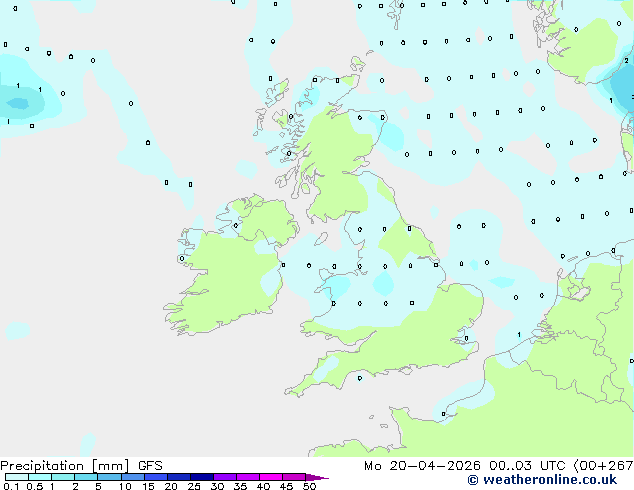Click the legend value "35"
Image resolution: width=634 pixels, height=490 pixels.
[241, 486]
